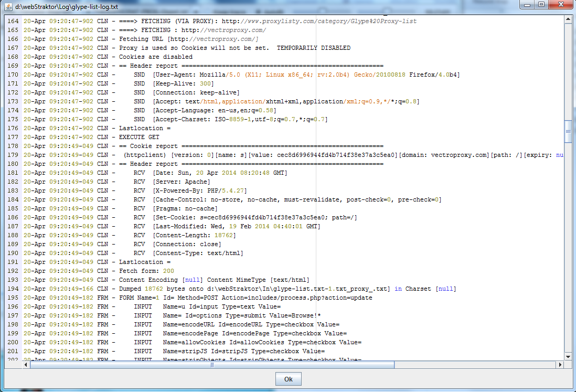
Task: Click the horizontal scrollbar right arrow
Action: click(559, 365)
